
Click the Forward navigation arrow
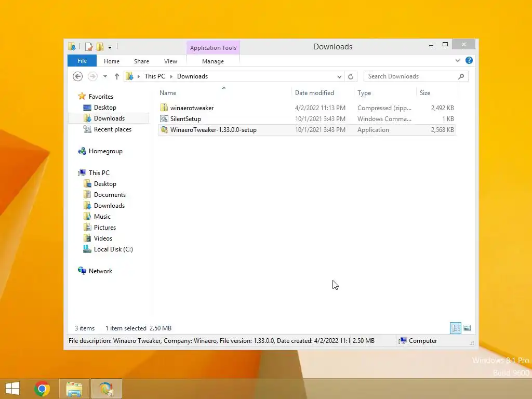pos(92,76)
